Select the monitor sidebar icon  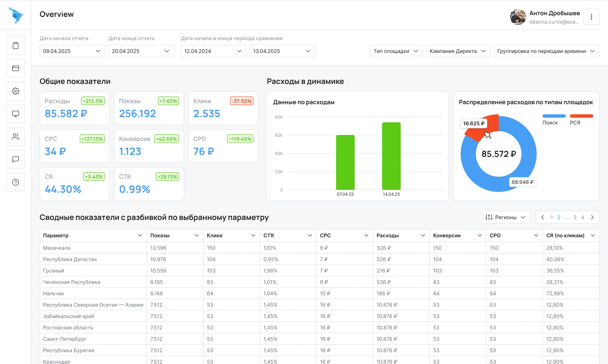(15, 114)
